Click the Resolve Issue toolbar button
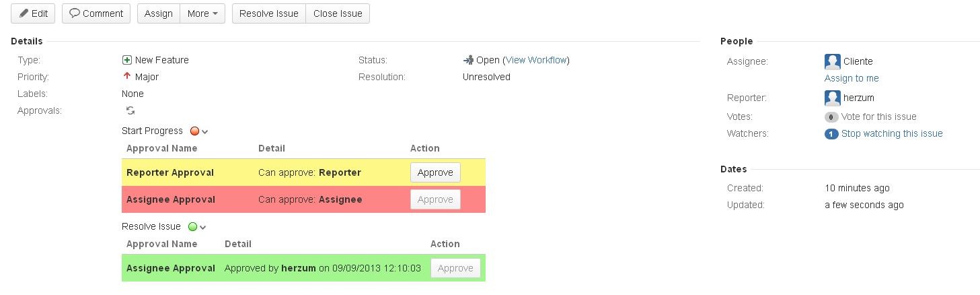This screenshot has width=980, height=295. [x=268, y=13]
